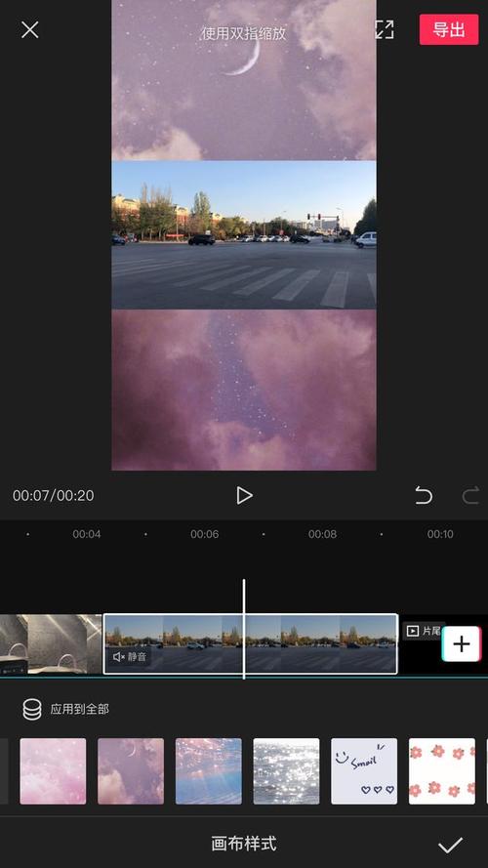Play the video preview
The image size is (488, 868).
point(244,495)
